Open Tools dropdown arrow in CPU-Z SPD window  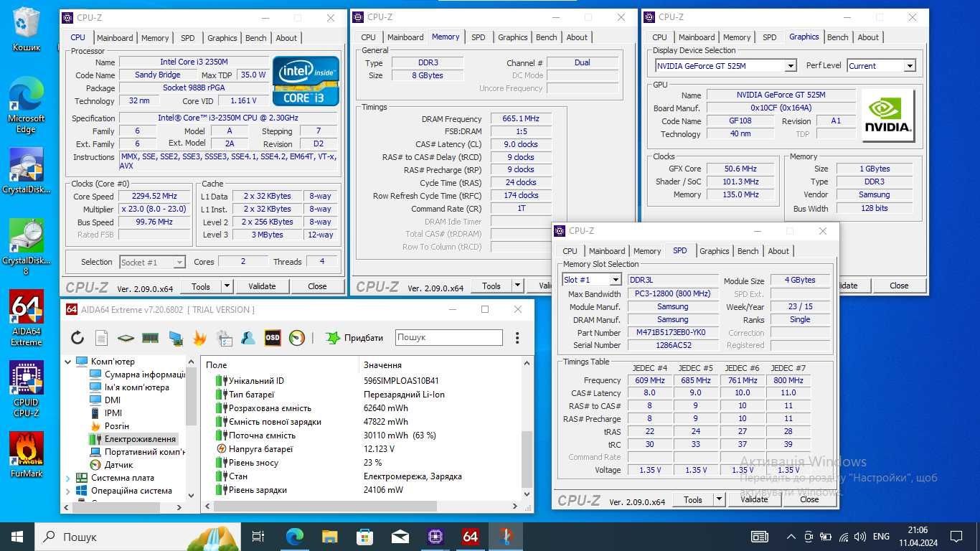pyautogui.click(x=719, y=499)
